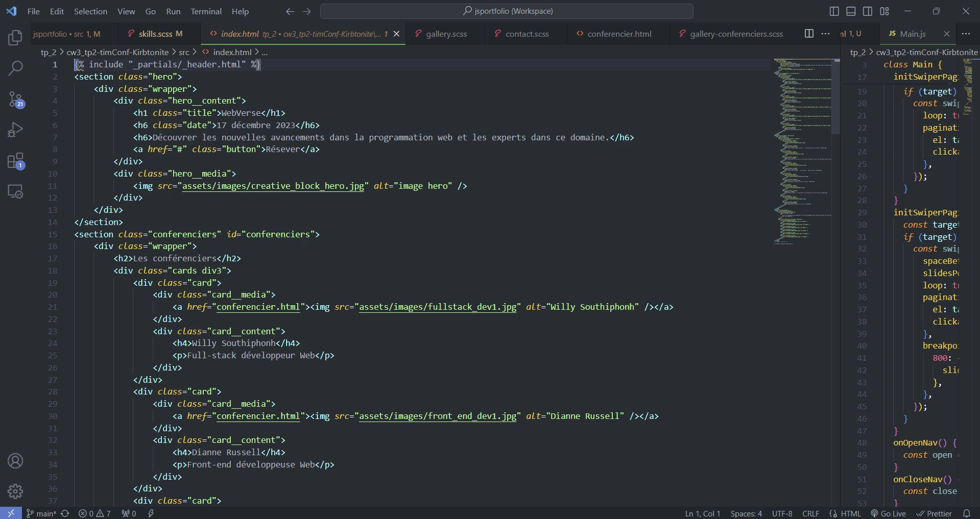Open the Extensions view
This screenshot has height=519, width=980.
[15, 161]
